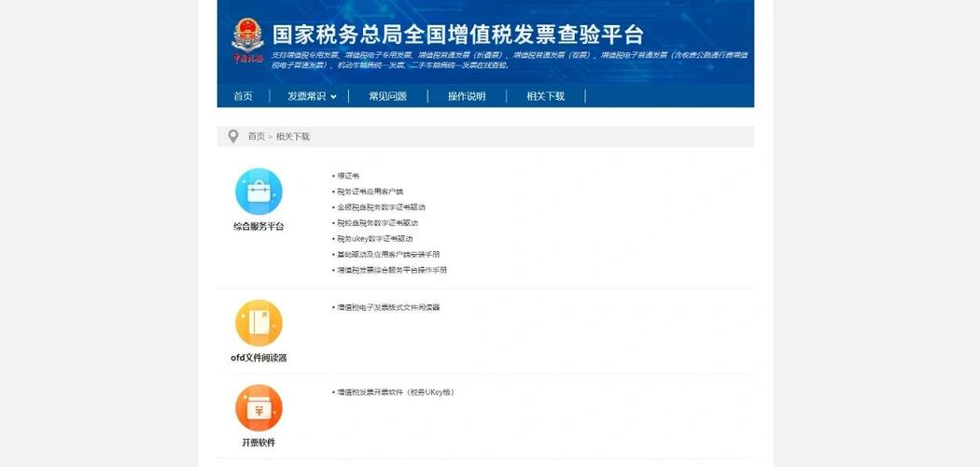The image size is (980, 467).
Task: Download 增值税电子发票版式文件阅读器
Action: [x=388, y=307]
